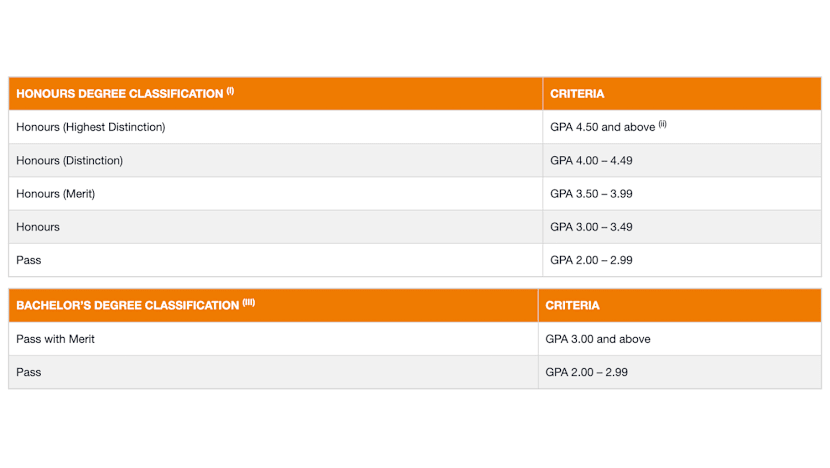Open footnote (iii) beside Bachelor's Degree Classification
This screenshot has width=830, height=468.
248,303
